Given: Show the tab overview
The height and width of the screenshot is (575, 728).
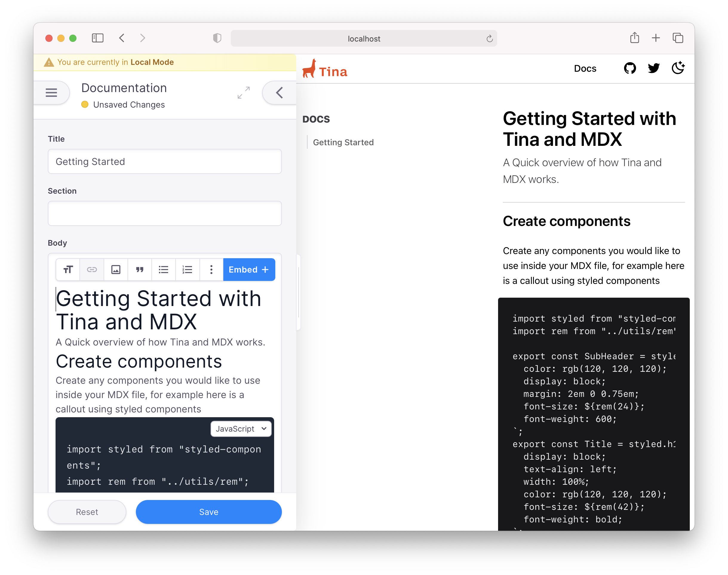Looking at the screenshot, I should (x=678, y=38).
